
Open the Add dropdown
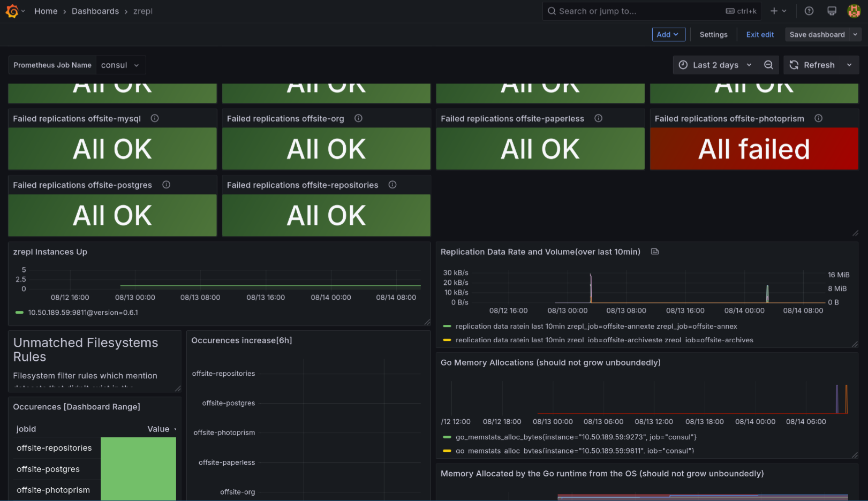pos(668,34)
